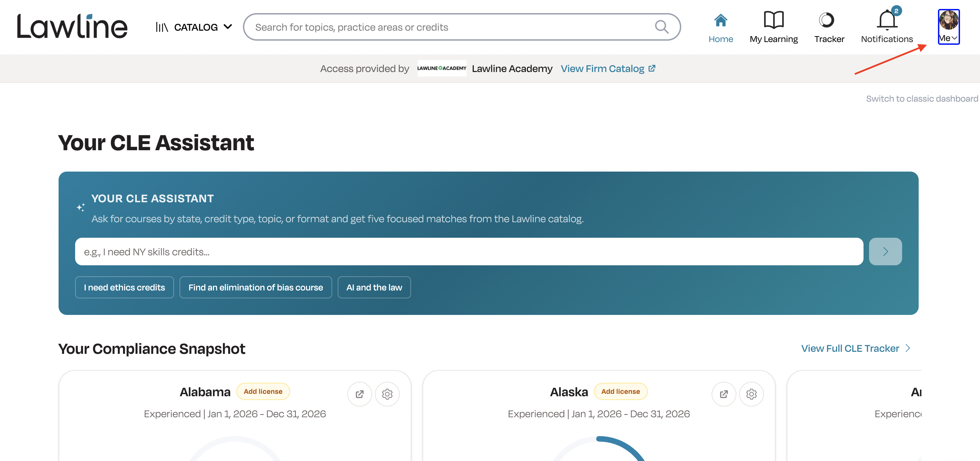
Task: Choose 'AI and the law' suggestion
Action: [x=374, y=288]
